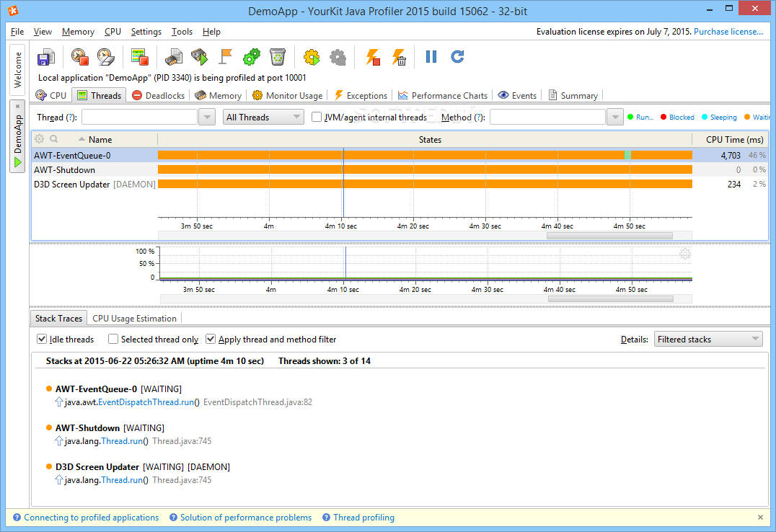Click the YourKit app icon in title bar
Screen dimensions: 776x532
[14, 10]
